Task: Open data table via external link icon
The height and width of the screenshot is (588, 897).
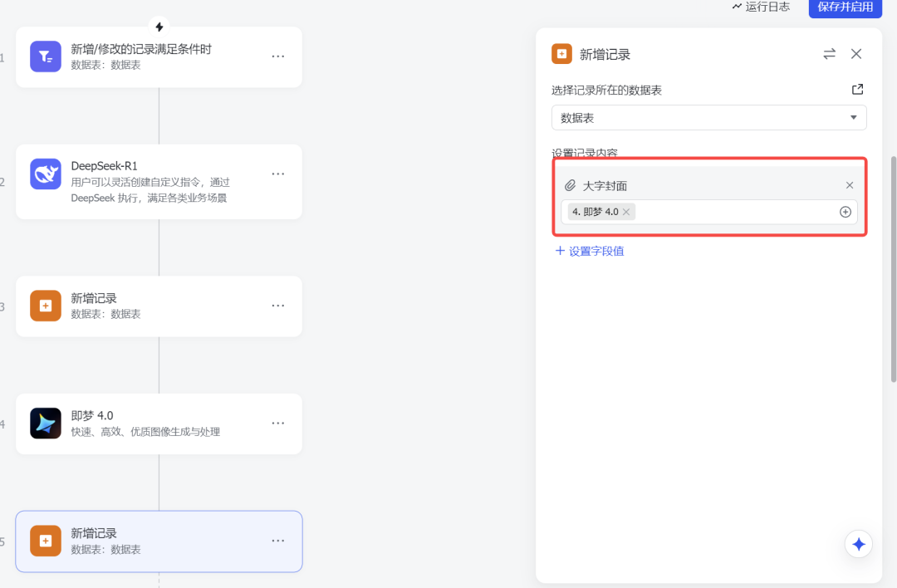Action: point(857,89)
